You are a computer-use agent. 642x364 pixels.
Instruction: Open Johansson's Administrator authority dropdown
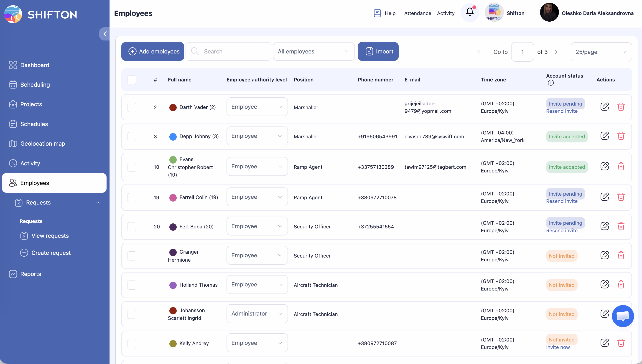(257, 313)
